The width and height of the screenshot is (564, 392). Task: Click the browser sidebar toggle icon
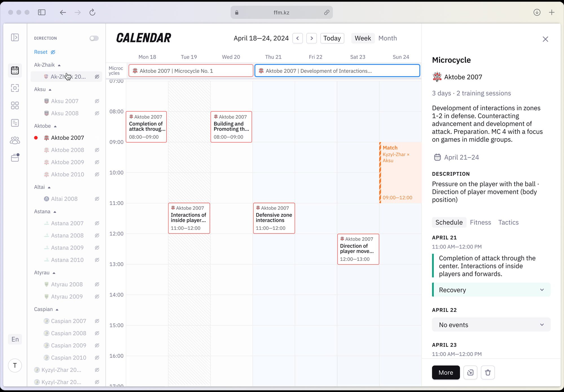point(42,12)
